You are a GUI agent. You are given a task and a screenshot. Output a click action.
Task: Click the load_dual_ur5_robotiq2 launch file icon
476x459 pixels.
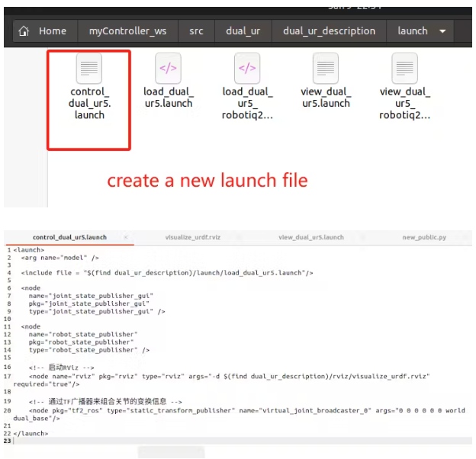247,69
